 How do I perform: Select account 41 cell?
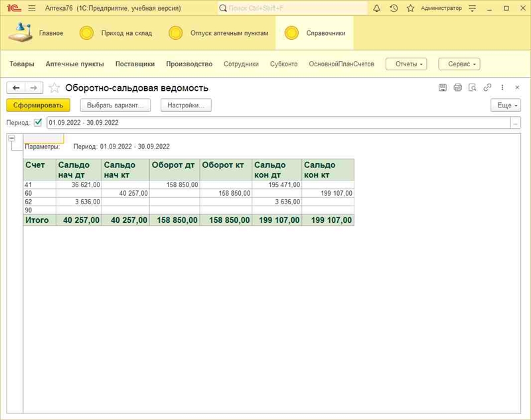(40, 184)
